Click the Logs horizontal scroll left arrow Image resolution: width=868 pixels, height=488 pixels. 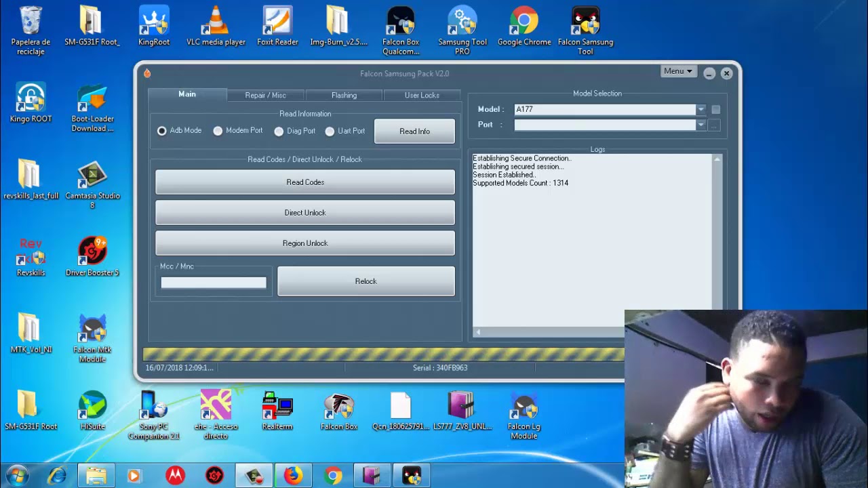click(x=478, y=332)
